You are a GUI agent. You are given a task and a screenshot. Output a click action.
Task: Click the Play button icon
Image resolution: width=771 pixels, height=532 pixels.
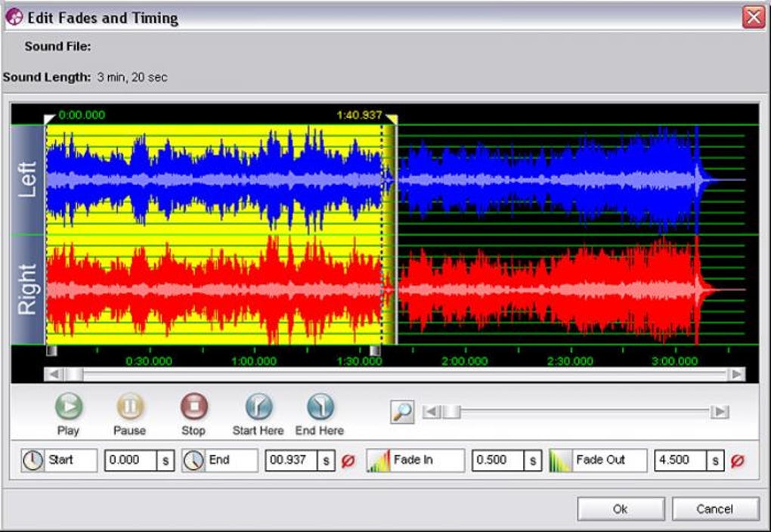click(x=69, y=406)
